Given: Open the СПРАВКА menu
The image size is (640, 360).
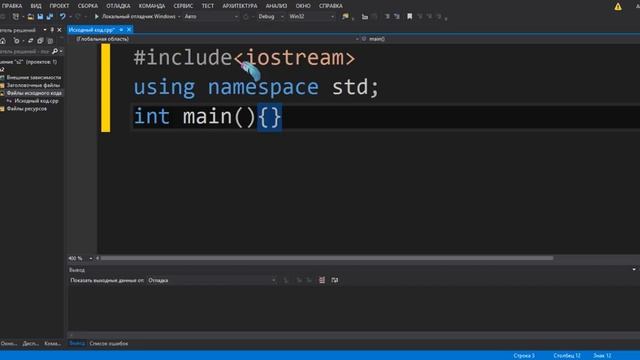Looking at the screenshot, I should (x=331, y=6).
